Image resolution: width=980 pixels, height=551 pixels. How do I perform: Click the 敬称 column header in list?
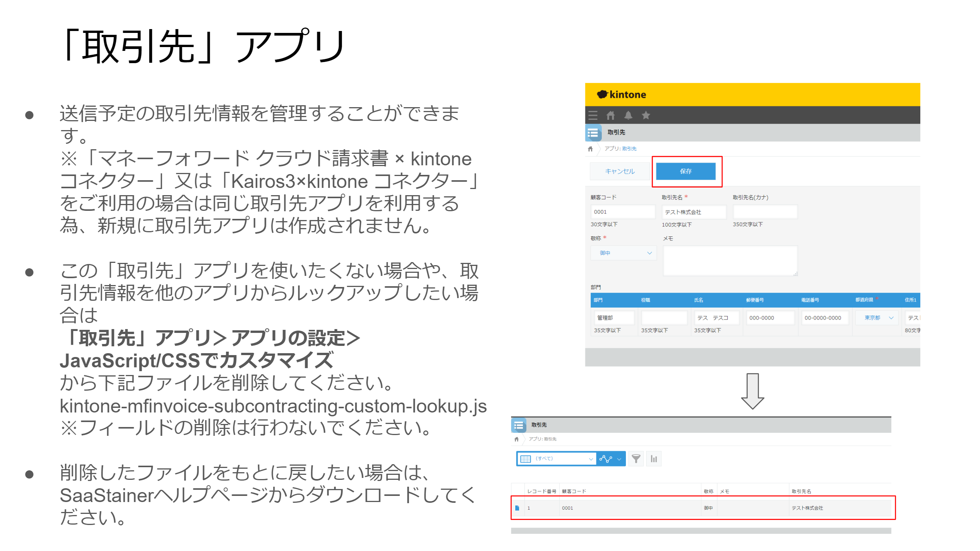tap(709, 491)
